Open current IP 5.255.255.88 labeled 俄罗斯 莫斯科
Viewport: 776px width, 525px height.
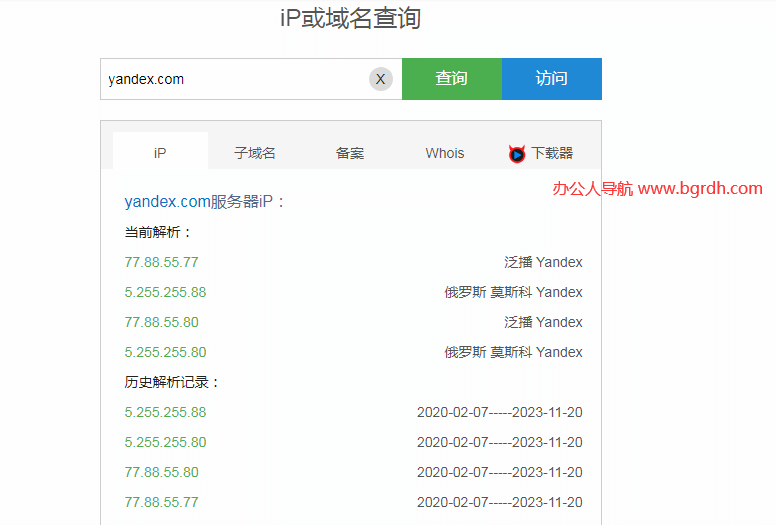coord(165,292)
